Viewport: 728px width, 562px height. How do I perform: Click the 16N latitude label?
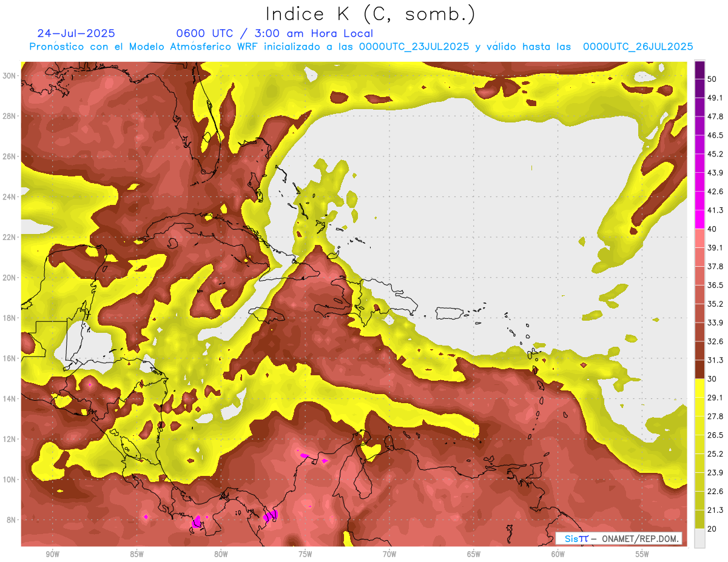pos(9,358)
